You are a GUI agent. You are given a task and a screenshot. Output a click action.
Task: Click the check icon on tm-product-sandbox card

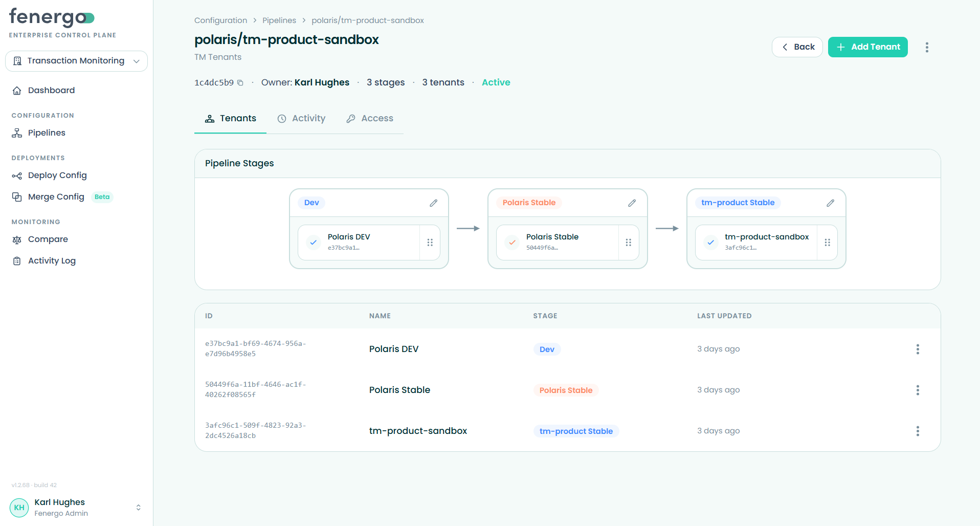pos(710,243)
